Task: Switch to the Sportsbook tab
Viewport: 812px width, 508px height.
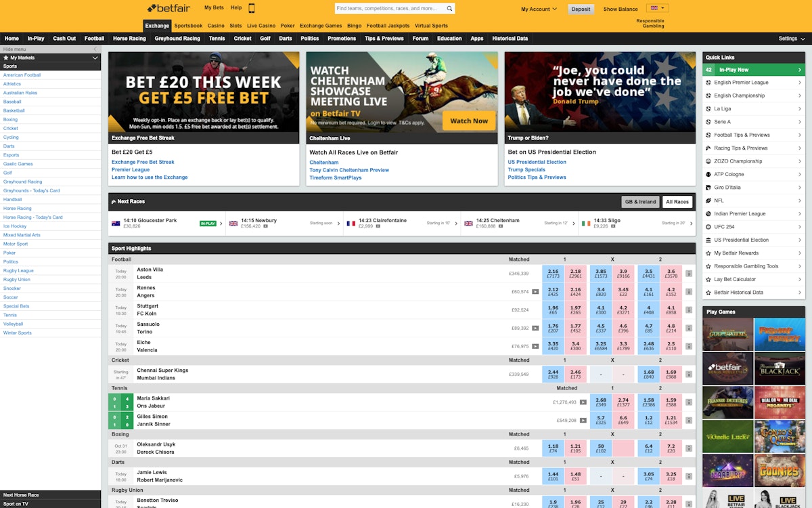Action: pos(188,26)
